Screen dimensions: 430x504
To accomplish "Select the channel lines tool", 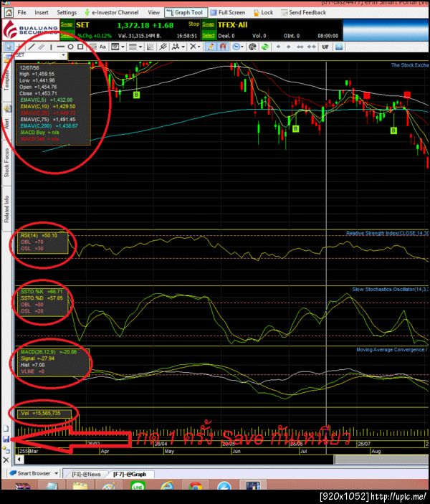I will [163, 47].
